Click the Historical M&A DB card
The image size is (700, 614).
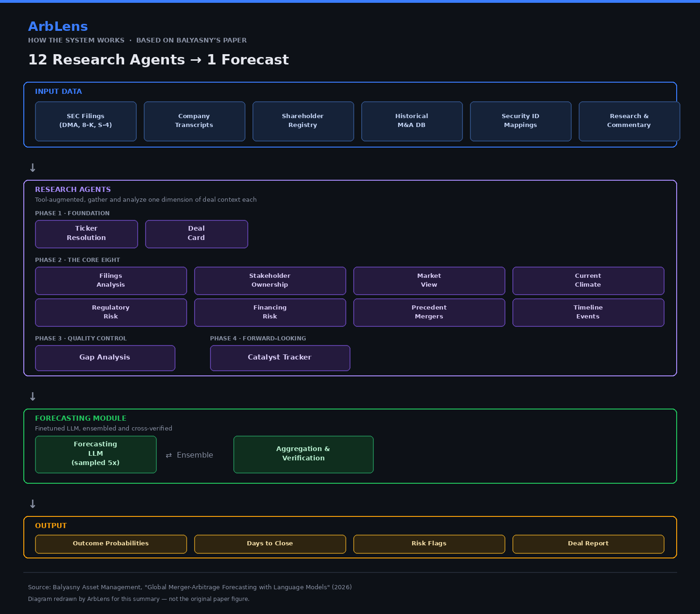412,121
